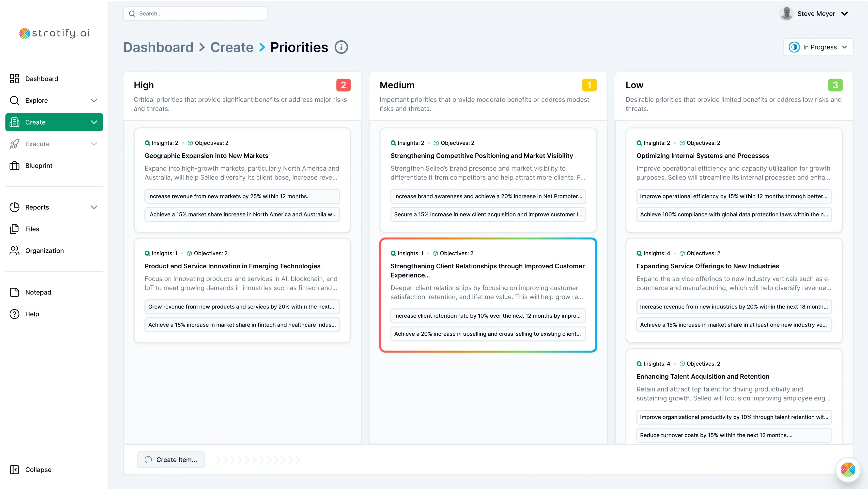This screenshot has width=868, height=489.
Task: Click the Priorities info icon
Action: (341, 47)
